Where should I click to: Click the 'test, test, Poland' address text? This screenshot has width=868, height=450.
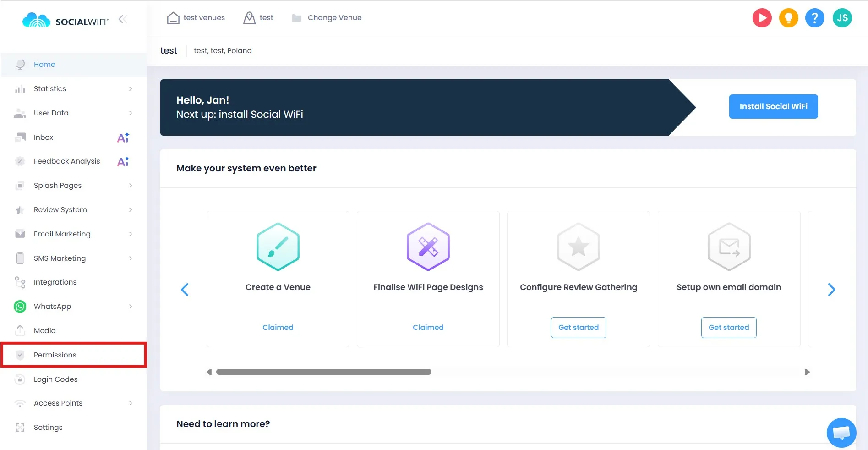pos(223,51)
